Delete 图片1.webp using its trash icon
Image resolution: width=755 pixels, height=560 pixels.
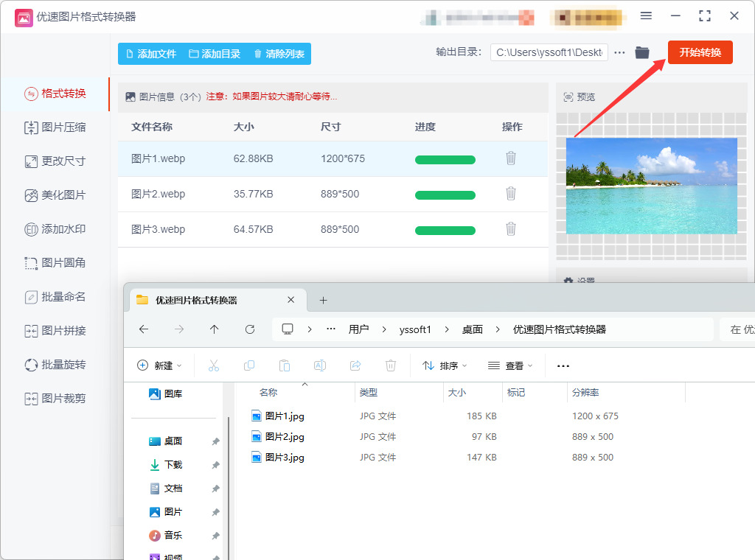pyautogui.click(x=511, y=158)
